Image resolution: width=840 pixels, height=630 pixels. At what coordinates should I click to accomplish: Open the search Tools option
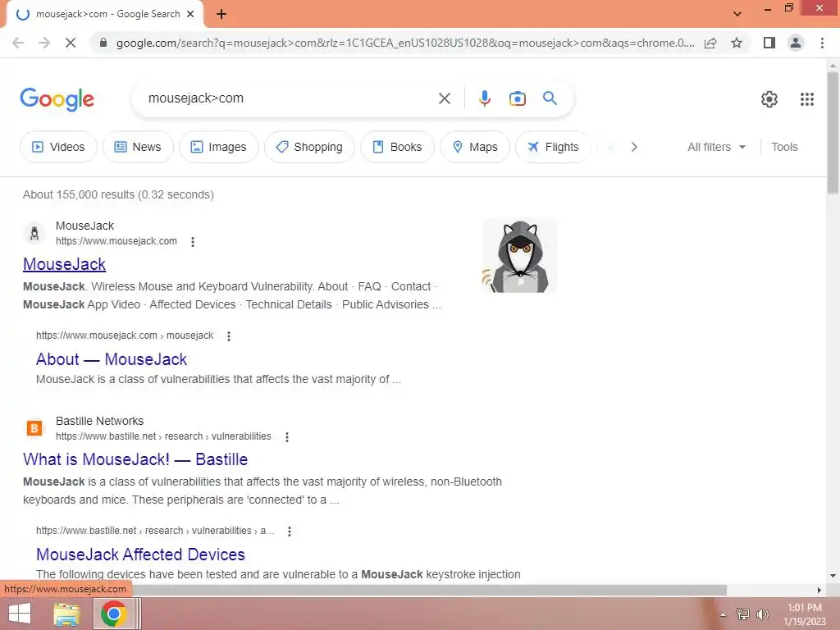tap(784, 147)
